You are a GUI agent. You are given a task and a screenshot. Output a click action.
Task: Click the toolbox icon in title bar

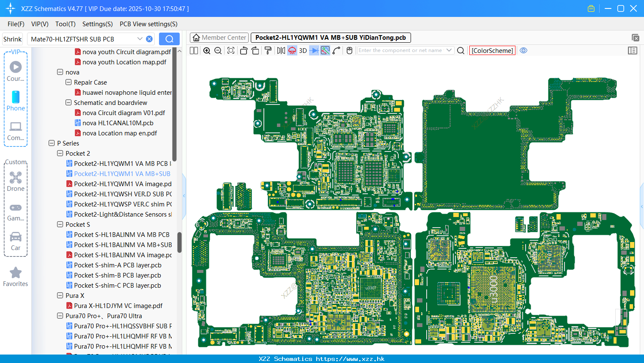pos(591,8)
